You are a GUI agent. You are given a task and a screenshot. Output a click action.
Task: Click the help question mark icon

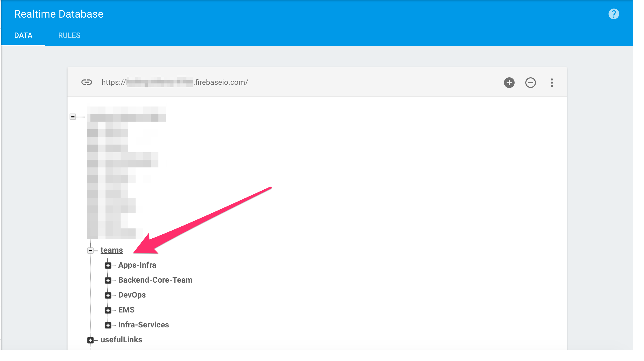[613, 14]
